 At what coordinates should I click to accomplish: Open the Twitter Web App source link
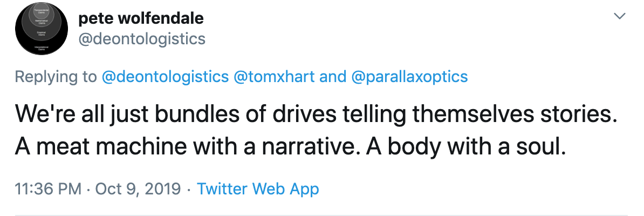click(x=258, y=189)
